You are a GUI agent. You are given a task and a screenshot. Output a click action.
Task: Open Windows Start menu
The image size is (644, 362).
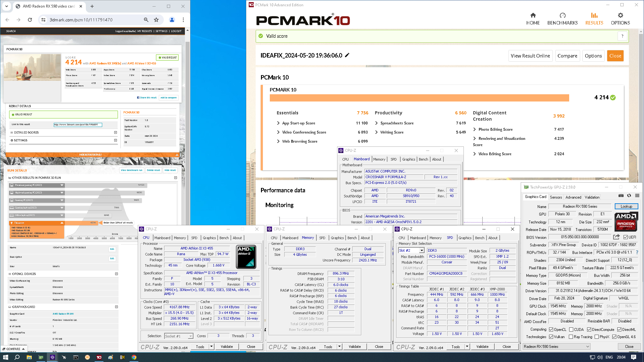[5, 357]
